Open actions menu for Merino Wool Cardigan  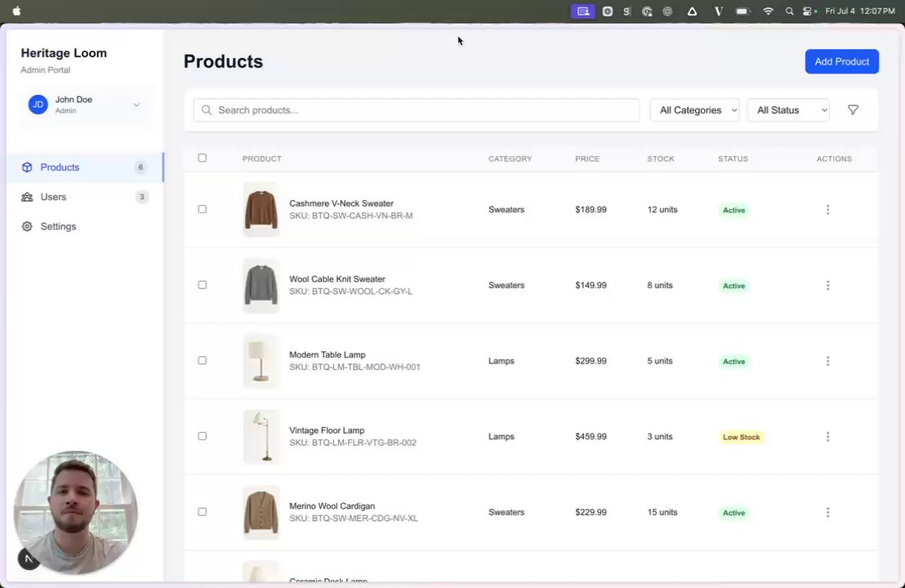827,512
